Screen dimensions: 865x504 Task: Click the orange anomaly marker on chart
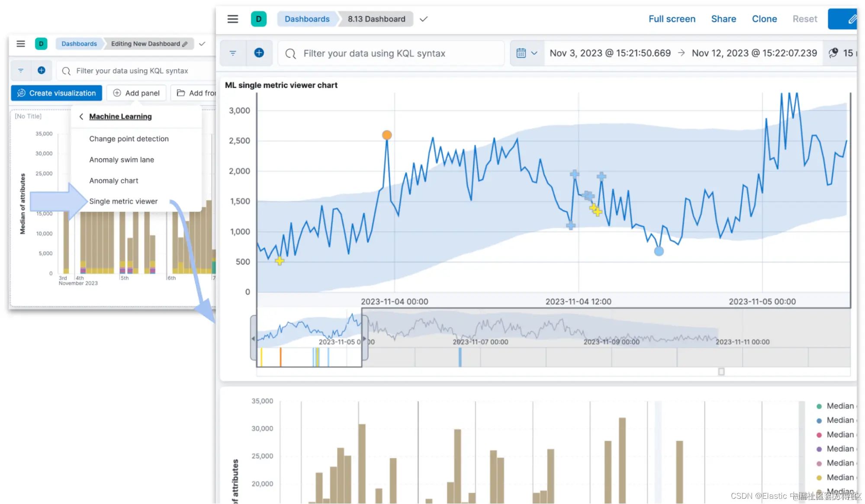[x=387, y=135]
